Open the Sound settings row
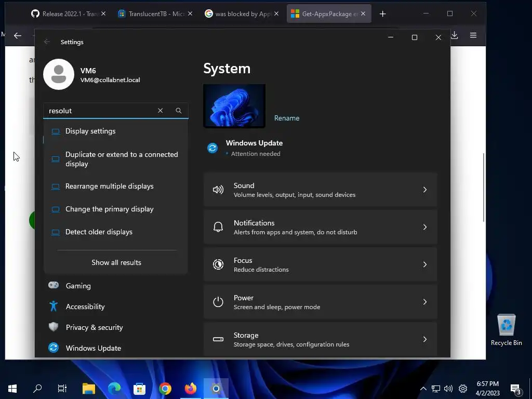 click(320, 190)
